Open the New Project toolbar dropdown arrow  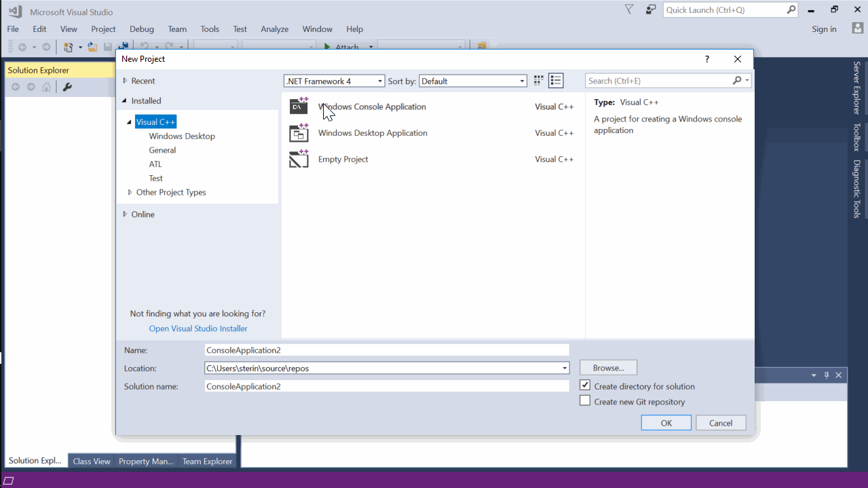pyautogui.click(x=80, y=47)
